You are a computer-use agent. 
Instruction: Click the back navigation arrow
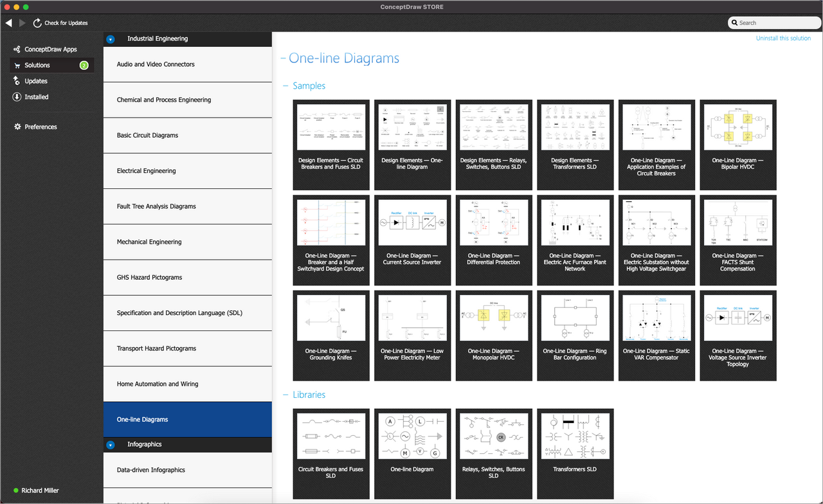point(9,22)
